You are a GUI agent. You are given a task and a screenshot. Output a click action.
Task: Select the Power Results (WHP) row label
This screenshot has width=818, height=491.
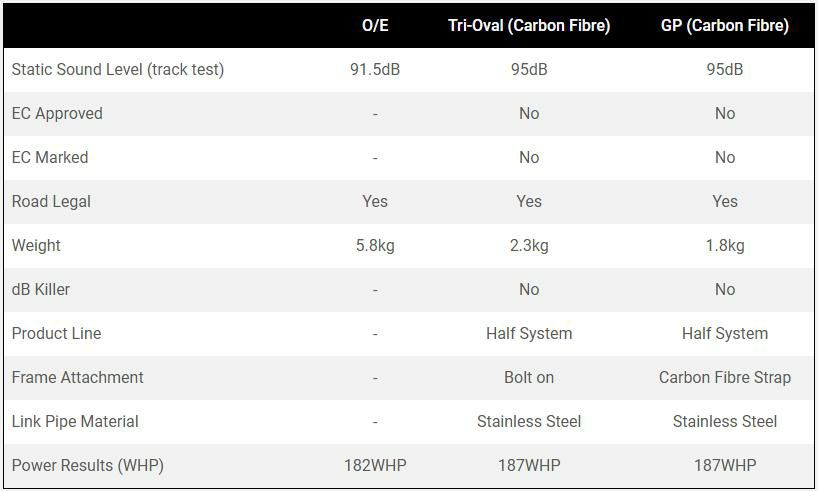pos(87,466)
